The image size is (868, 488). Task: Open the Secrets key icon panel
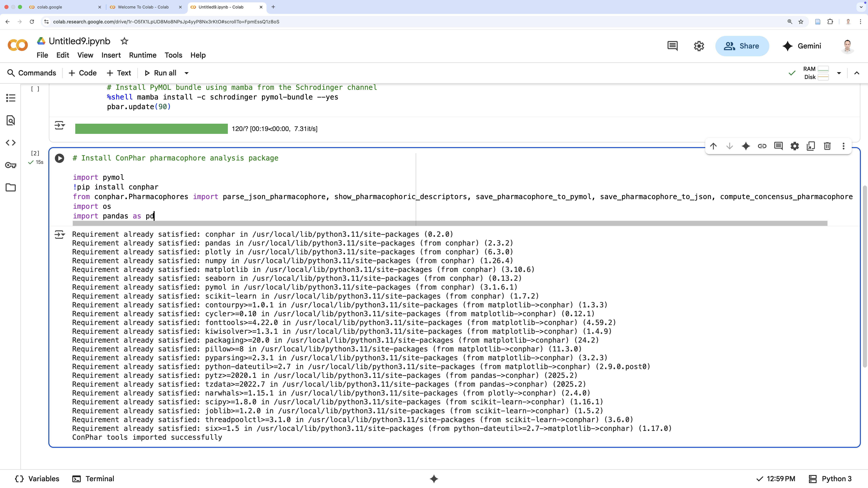click(11, 165)
